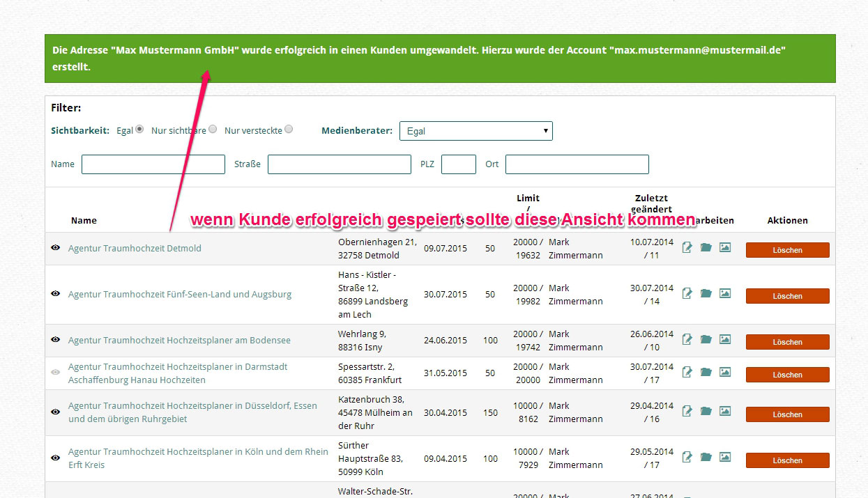
Task: Delete Agentur Traumhochzeit Detmold with Löschen
Action: click(x=787, y=250)
